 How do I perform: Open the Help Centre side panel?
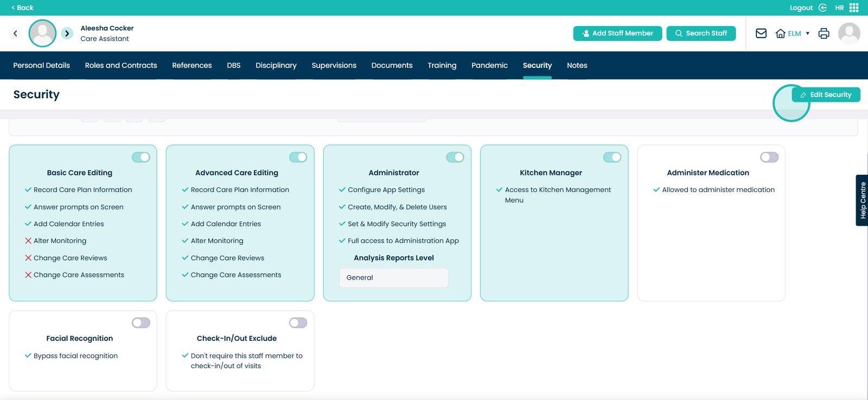point(862,200)
